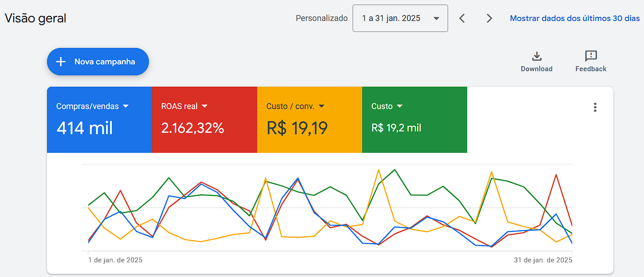
Task: Expand the Custo / conv. metric dropdown
Action: pyautogui.click(x=322, y=105)
